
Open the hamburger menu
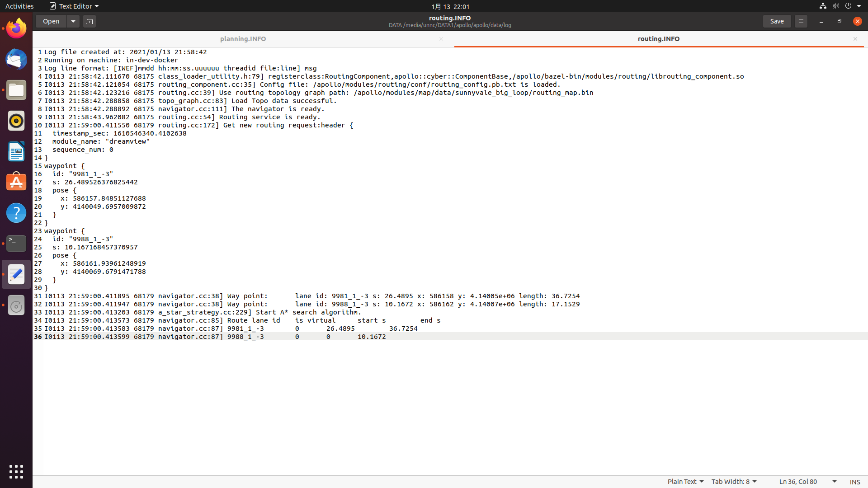801,21
